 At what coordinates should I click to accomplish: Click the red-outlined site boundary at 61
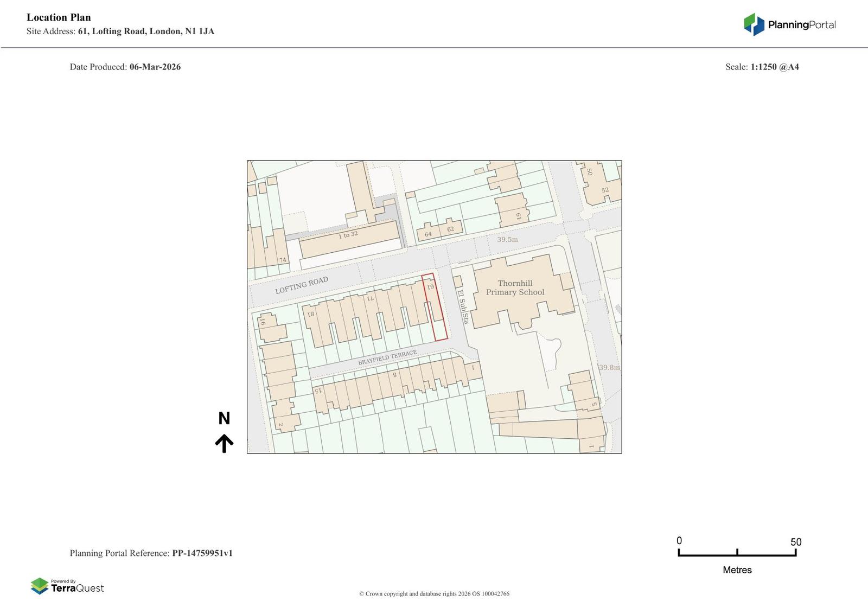pyautogui.click(x=435, y=307)
